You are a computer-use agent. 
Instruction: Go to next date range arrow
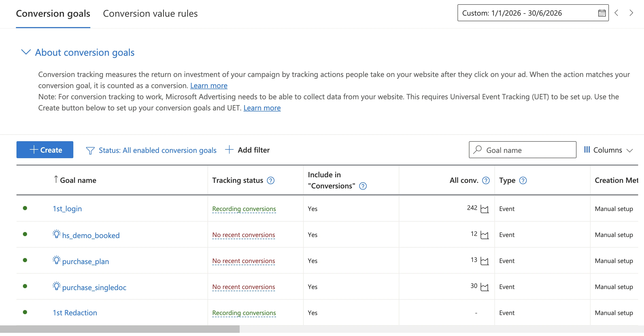point(631,13)
